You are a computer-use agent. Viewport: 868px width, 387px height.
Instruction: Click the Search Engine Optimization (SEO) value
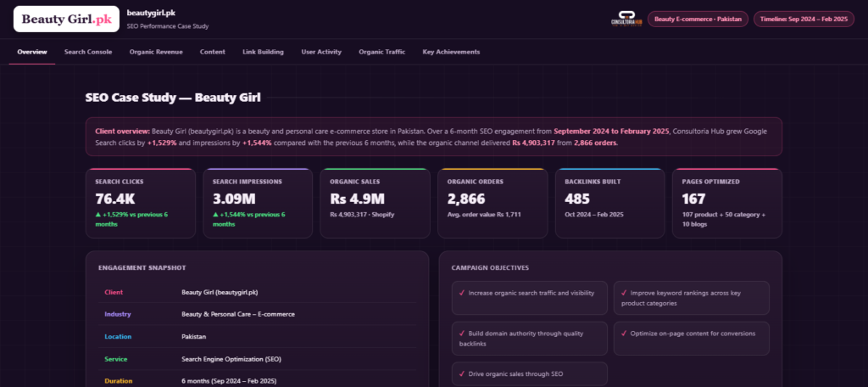pyautogui.click(x=231, y=359)
